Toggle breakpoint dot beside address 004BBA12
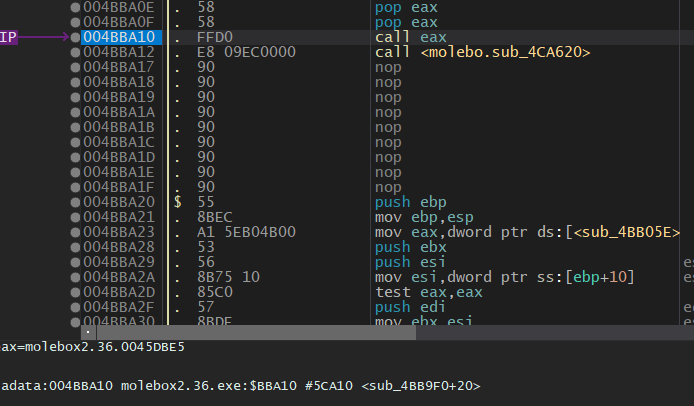The height and width of the screenshot is (406, 694). [x=75, y=52]
